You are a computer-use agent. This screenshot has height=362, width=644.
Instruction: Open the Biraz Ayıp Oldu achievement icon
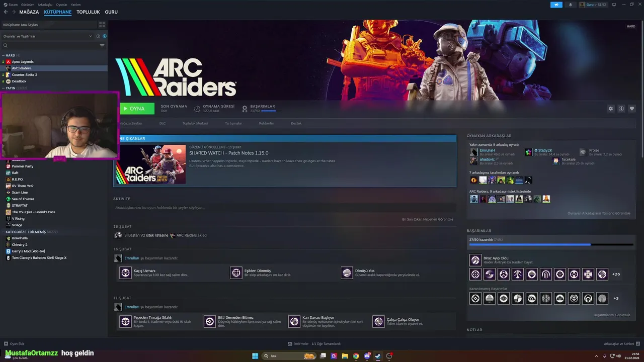pyautogui.click(x=475, y=260)
